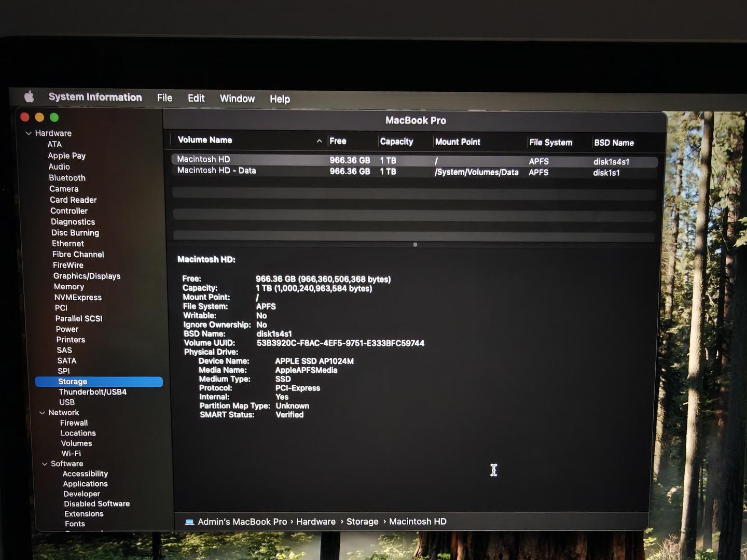Open the File menu
The image size is (747, 560).
(x=164, y=98)
